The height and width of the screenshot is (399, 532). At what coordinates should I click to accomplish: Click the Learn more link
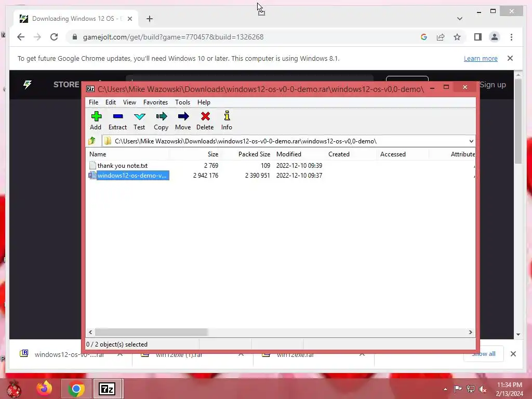tap(481, 58)
